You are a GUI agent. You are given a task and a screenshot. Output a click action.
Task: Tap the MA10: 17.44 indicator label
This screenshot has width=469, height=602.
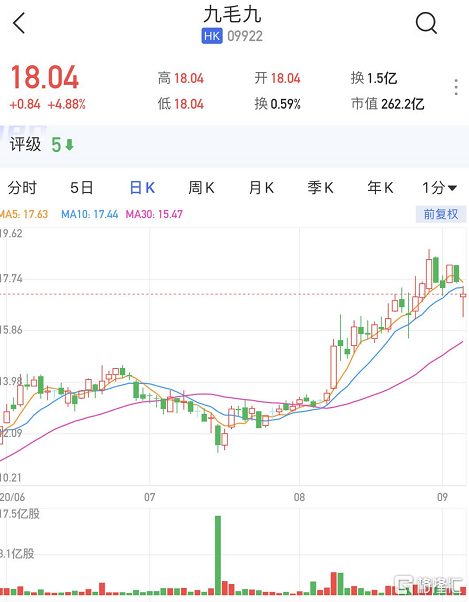(x=90, y=214)
